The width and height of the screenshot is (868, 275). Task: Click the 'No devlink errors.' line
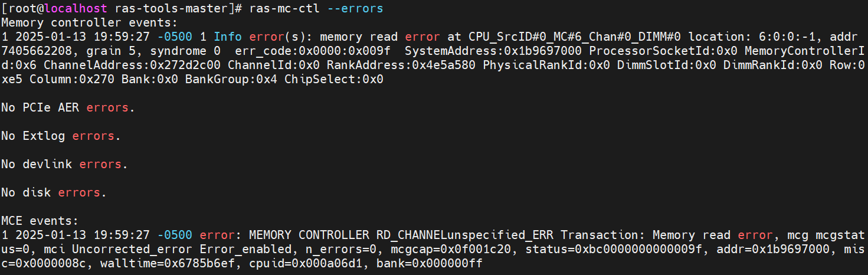[x=64, y=164]
